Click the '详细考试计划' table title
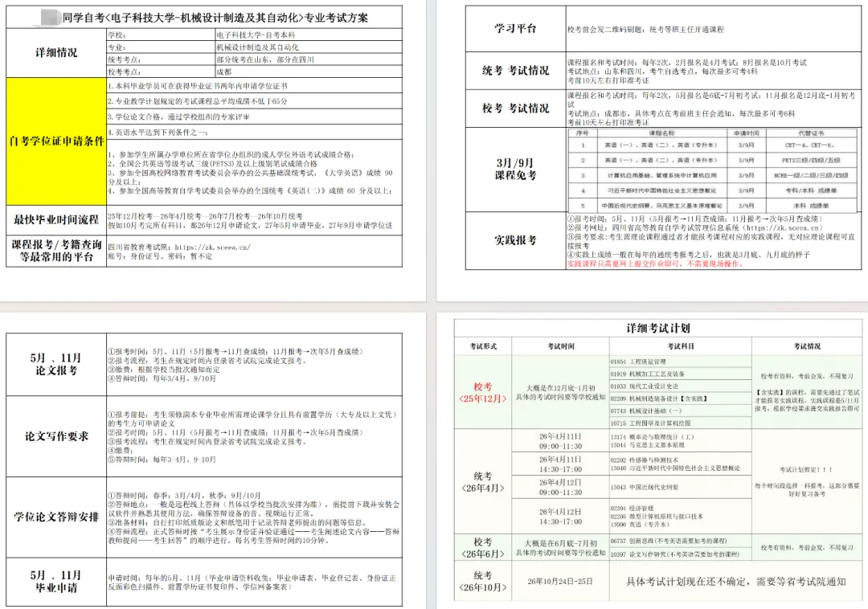 point(657,328)
